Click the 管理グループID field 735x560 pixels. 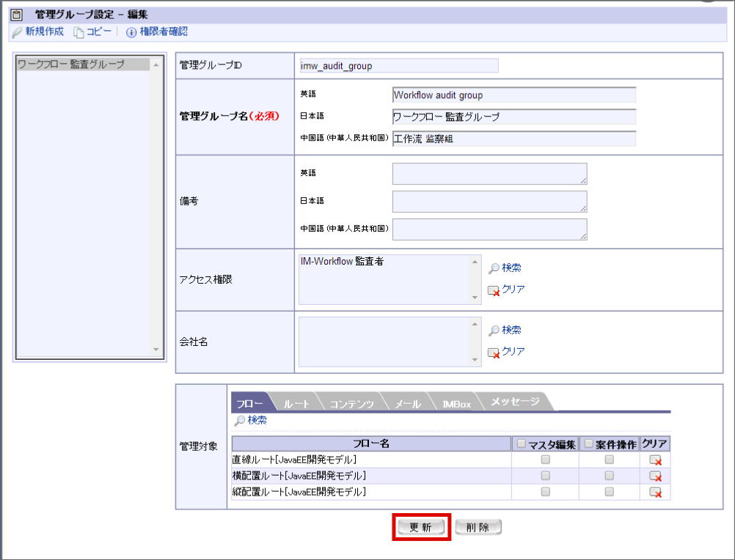point(399,66)
